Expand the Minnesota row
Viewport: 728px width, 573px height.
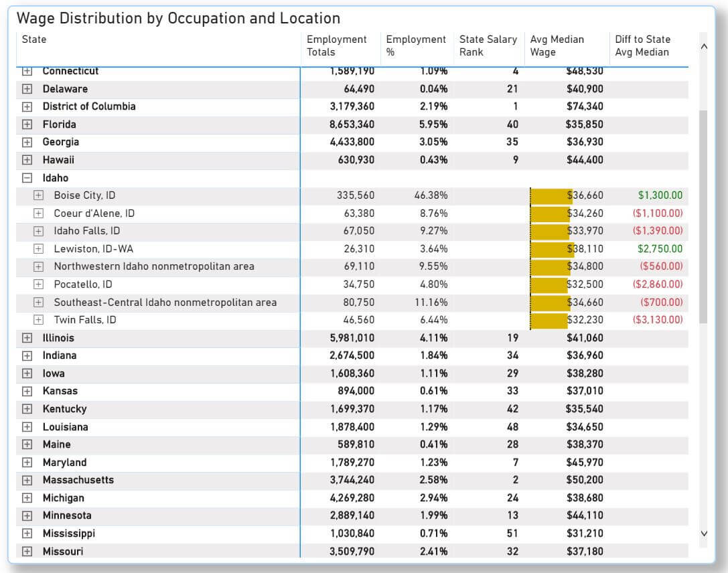click(x=27, y=516)
